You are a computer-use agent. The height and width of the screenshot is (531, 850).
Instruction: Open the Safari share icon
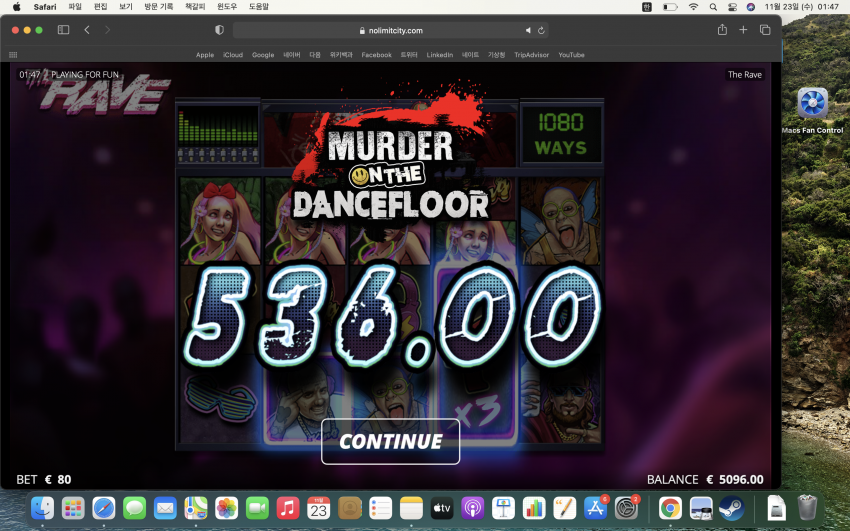click(x=722, y=30)
